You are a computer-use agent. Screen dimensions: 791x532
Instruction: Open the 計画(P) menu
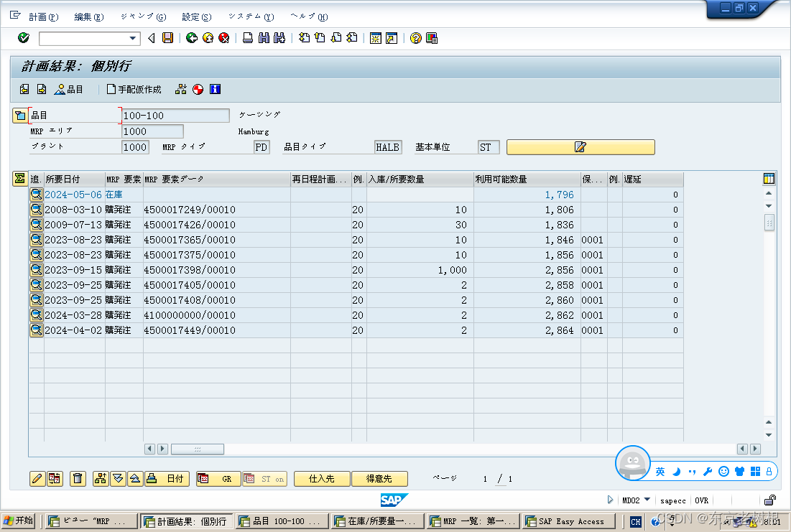pyautogui.click(x=43, y=17)
